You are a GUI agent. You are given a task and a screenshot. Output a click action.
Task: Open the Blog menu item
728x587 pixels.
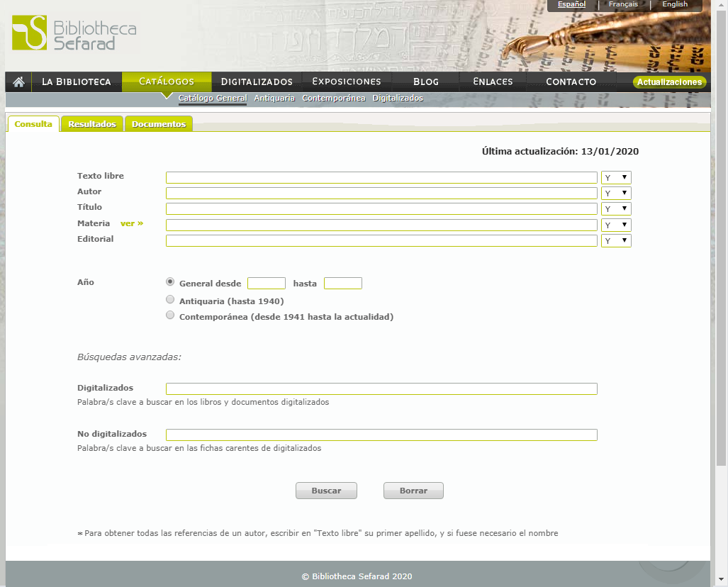426,82
